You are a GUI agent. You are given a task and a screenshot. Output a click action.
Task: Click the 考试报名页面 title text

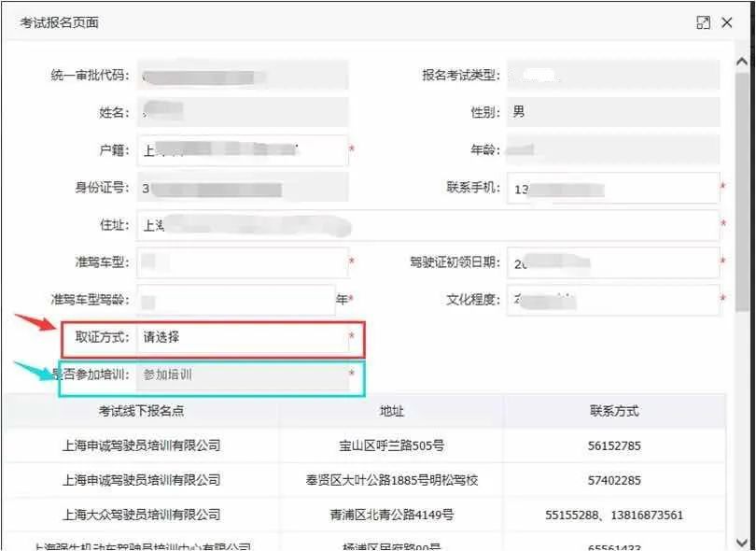pyautogui.click(x=60, y=22)
